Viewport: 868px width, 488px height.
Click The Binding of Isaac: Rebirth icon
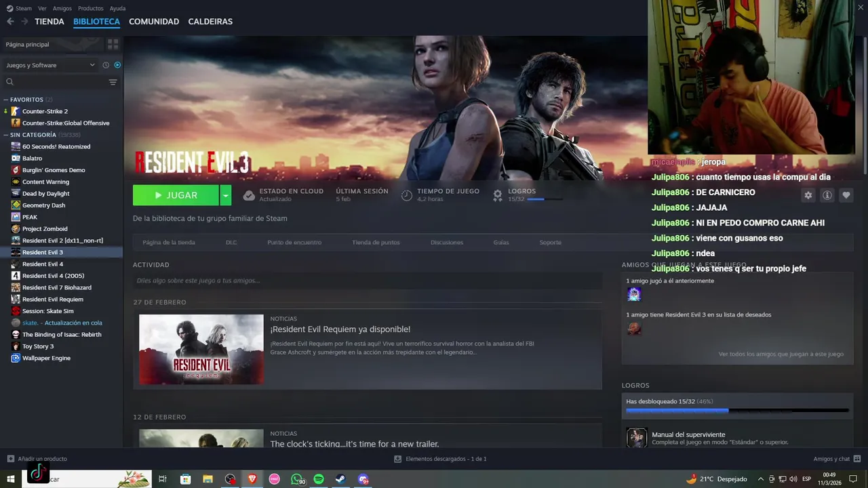click(16, 334)
